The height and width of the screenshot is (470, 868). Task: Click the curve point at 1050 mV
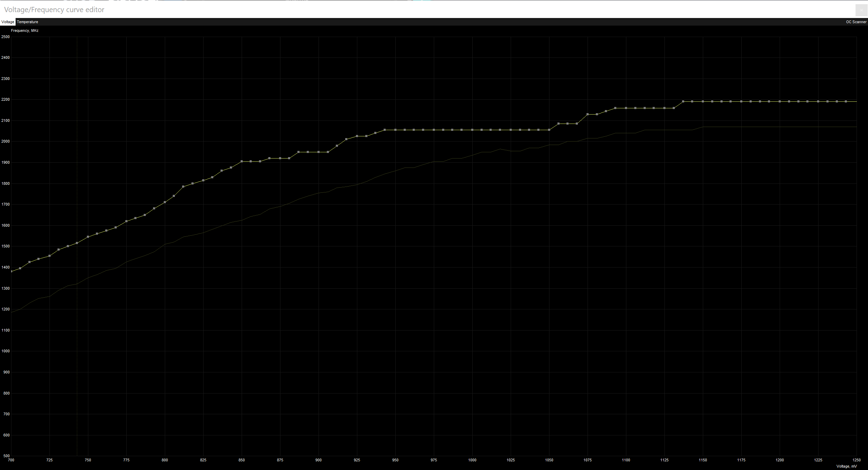click(549, 130)
